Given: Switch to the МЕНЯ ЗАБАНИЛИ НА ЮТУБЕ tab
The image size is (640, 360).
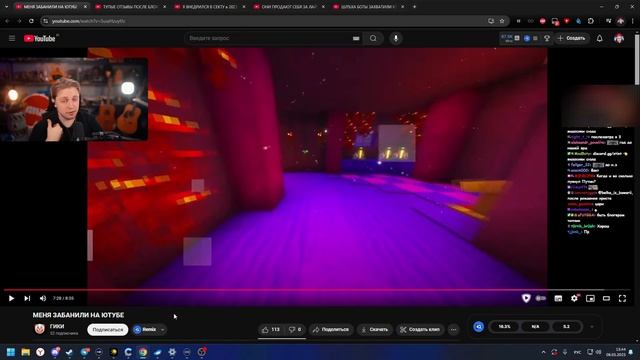Looking at the screenshot, I should (x=51, y=7).
